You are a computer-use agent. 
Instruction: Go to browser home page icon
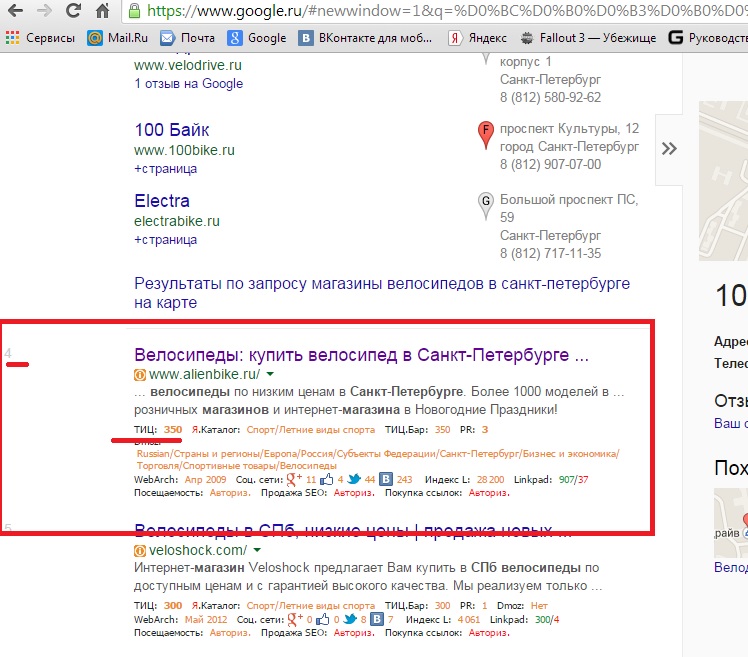(x=103, y=10)
